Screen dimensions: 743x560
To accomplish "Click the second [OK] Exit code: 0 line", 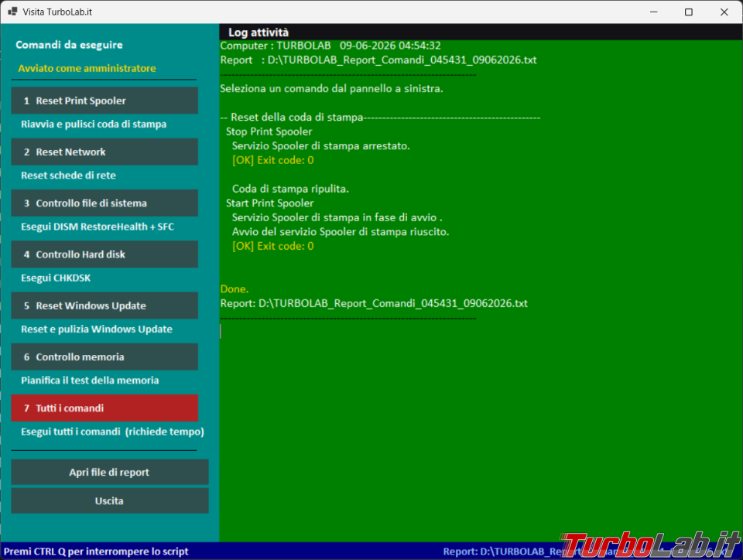I will pyautogui.click(x=273, y=246).
